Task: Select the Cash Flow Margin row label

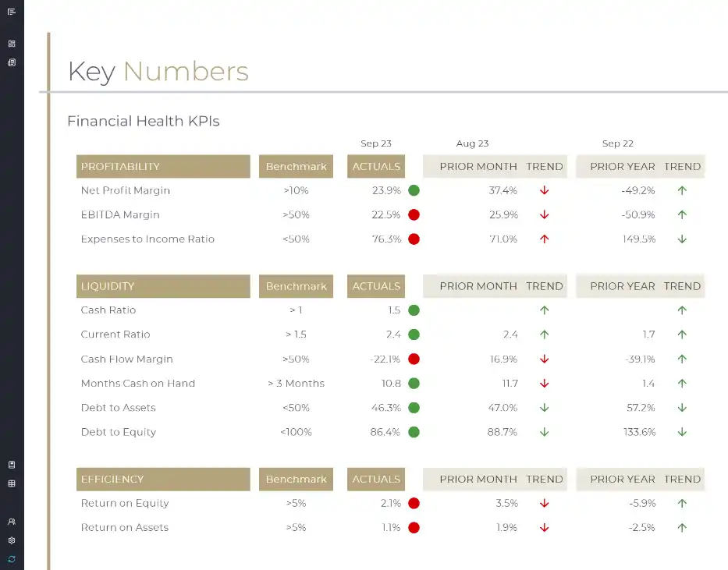Action: tap(126, 359)
